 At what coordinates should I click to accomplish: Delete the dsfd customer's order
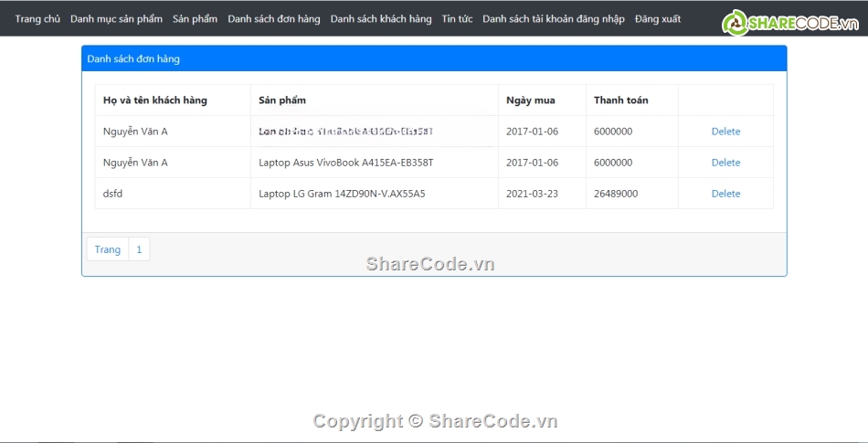pos(725,194)
